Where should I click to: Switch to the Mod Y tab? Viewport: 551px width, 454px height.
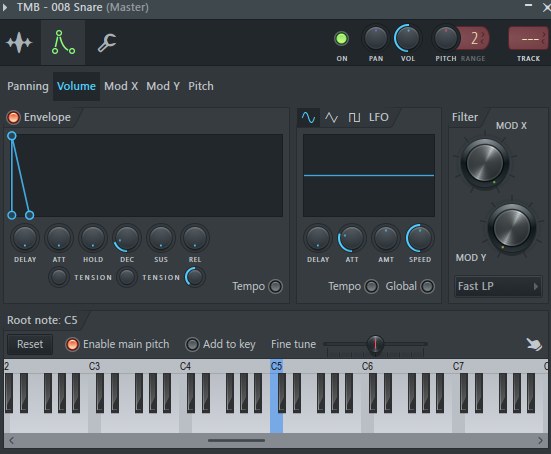163,86
